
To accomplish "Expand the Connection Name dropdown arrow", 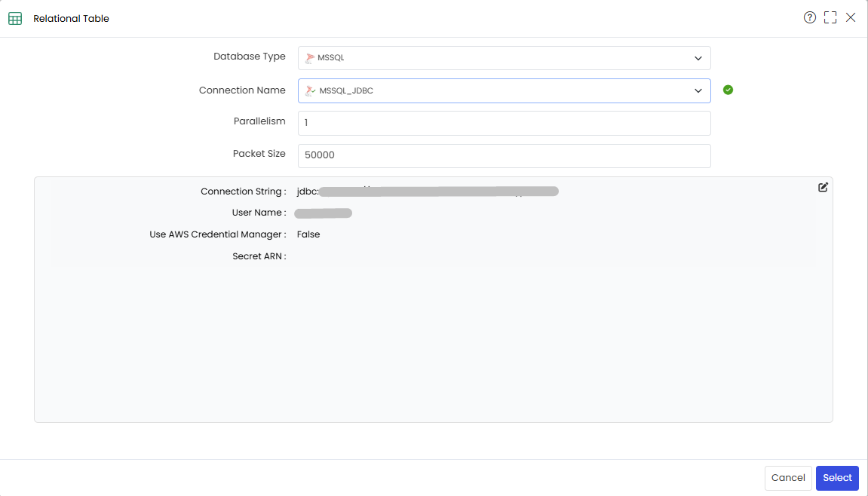I will point(698,90).
